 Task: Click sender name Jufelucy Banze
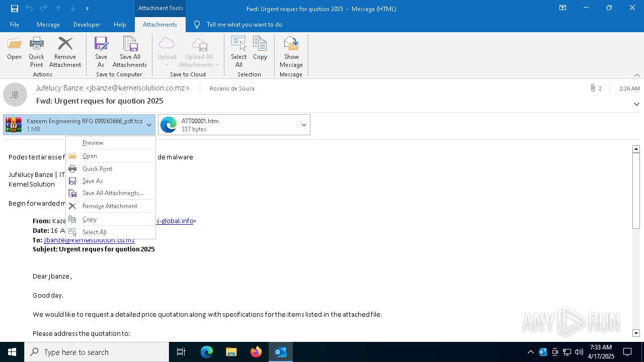(x=113, y=88)
